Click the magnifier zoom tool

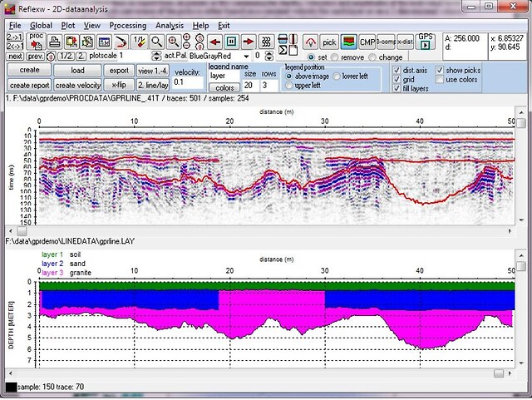156,42
